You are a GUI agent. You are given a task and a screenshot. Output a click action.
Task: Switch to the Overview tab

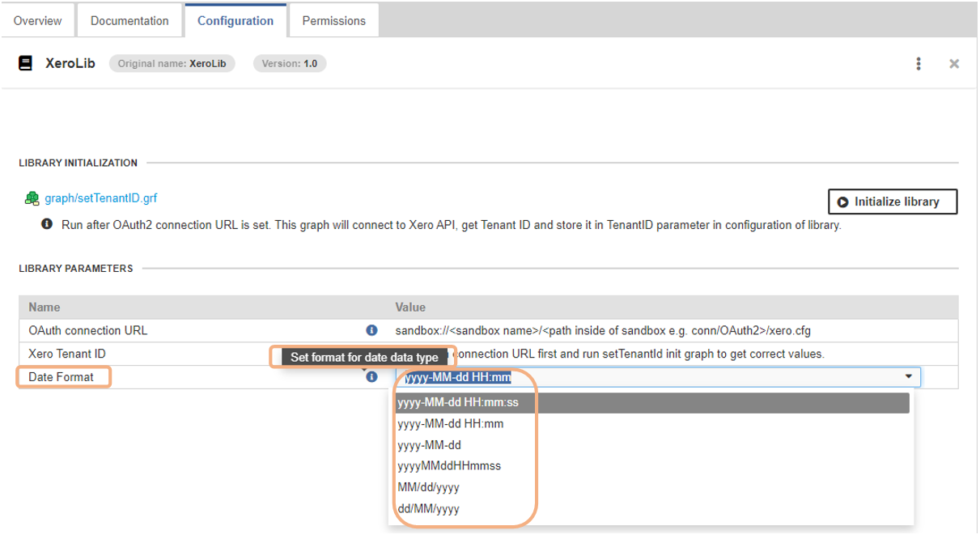click(37, 19)
